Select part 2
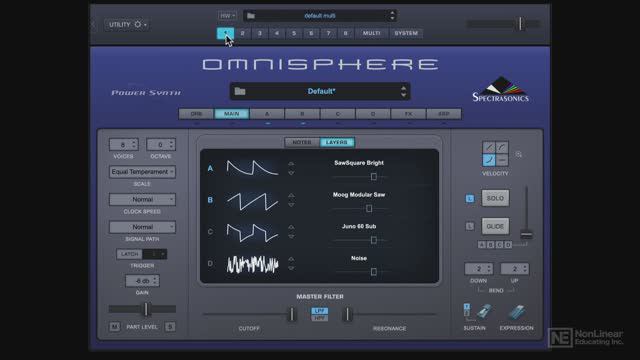This screenshot has height=360, width=640. coord(242,33)
